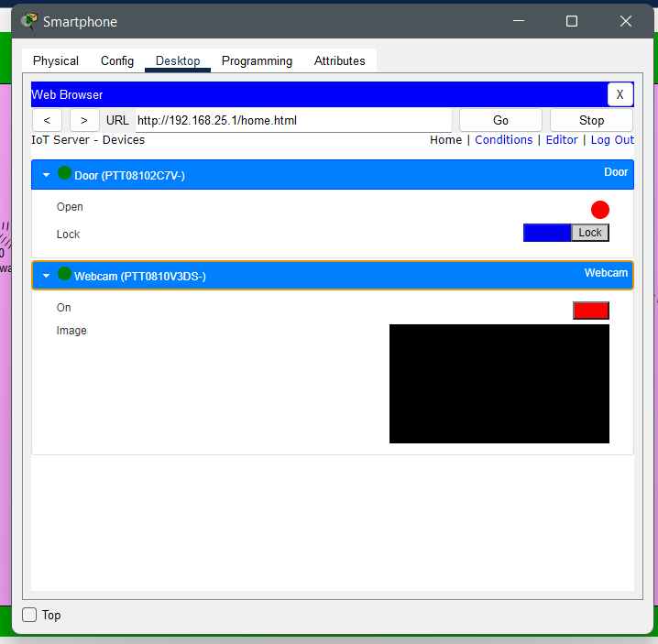Go forward with the > button

pyautogui.click(x=84, y=120)
